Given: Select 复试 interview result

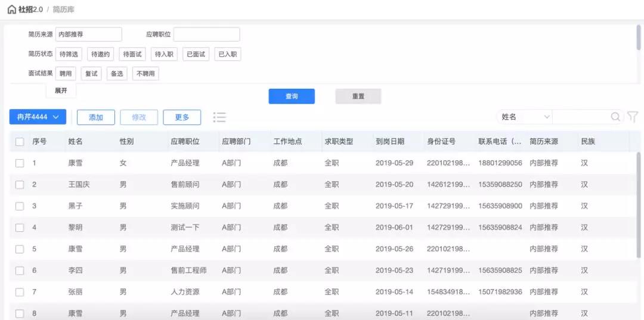Looking at the screenshot, I should [91, 74].
